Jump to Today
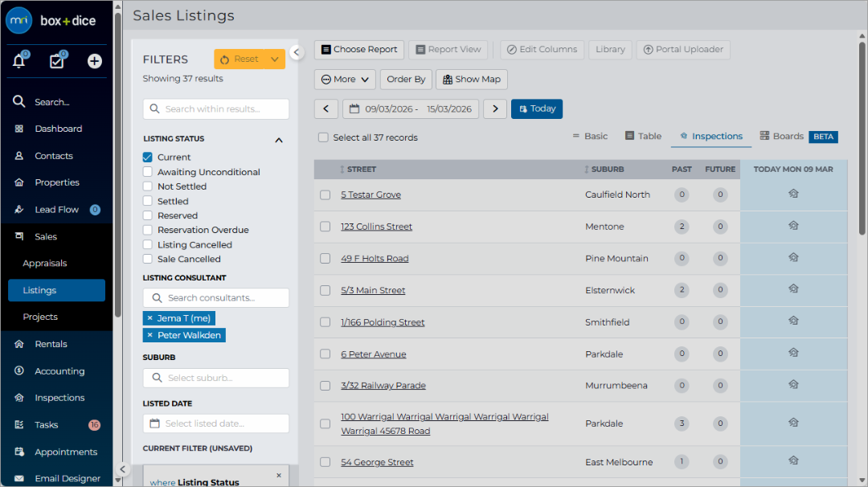This screenshot has width=868, height=487. pos(536,108)
